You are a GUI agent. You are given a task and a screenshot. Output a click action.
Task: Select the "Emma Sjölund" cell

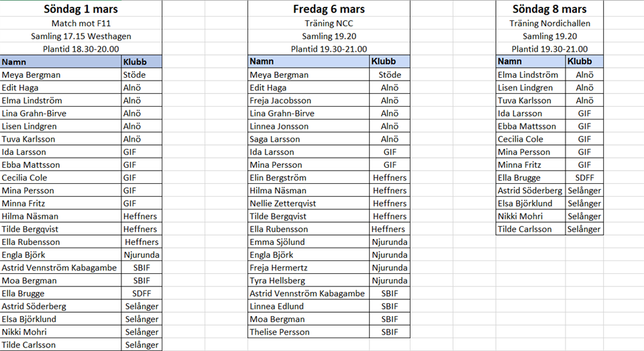click(309, 242)
